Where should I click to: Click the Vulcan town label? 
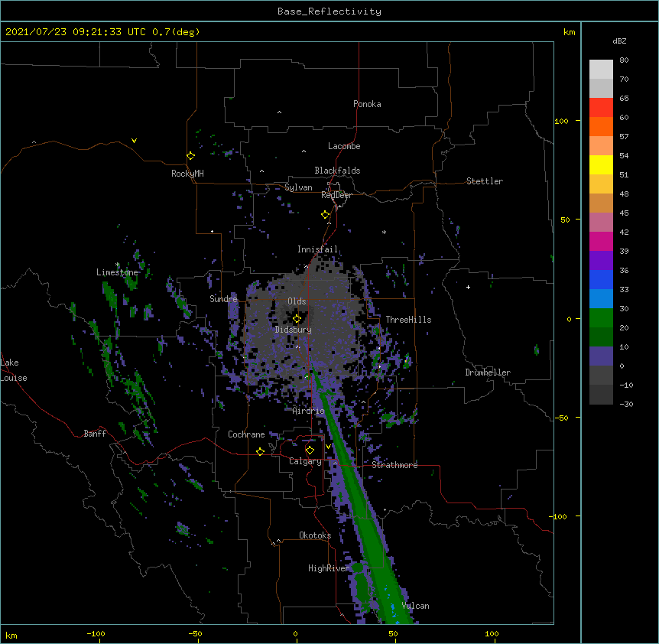(x=415, y=606)
